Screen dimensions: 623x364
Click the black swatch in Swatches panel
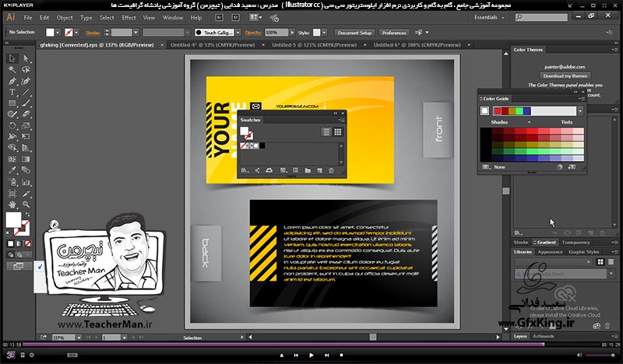(x=262, y=146)
